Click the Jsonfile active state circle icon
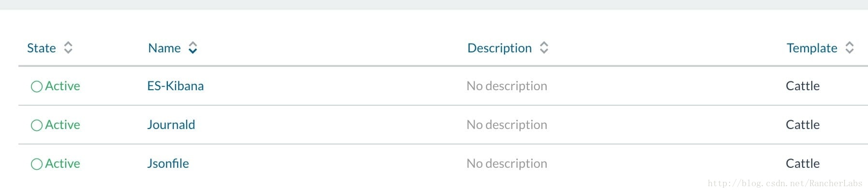 coord(37,164)
